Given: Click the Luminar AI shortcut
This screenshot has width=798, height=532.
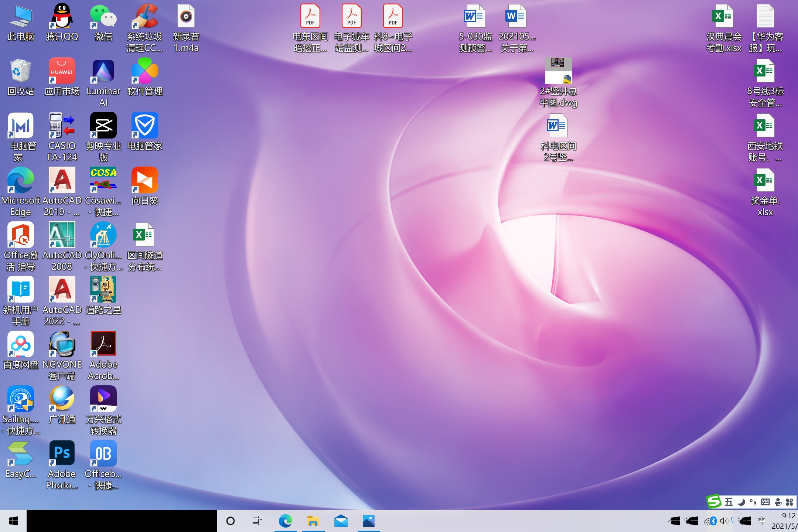Looking at the screenshot, I should tap(103, 83).
